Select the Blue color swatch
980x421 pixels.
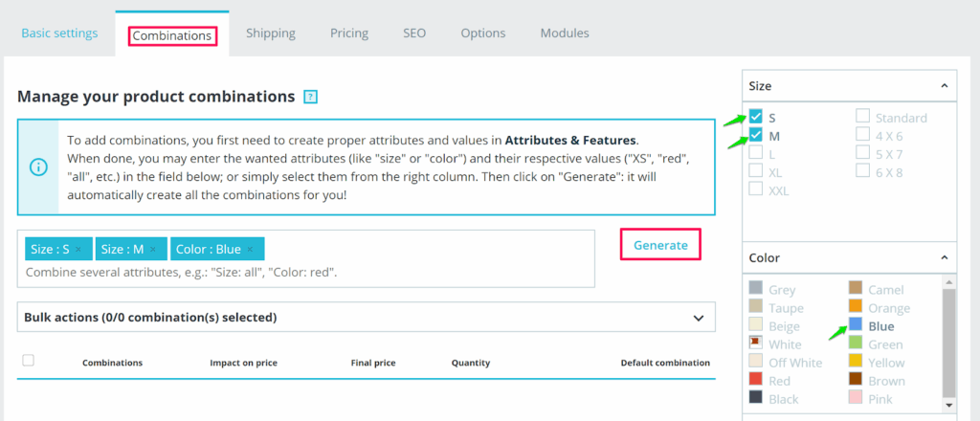point(856,326)
